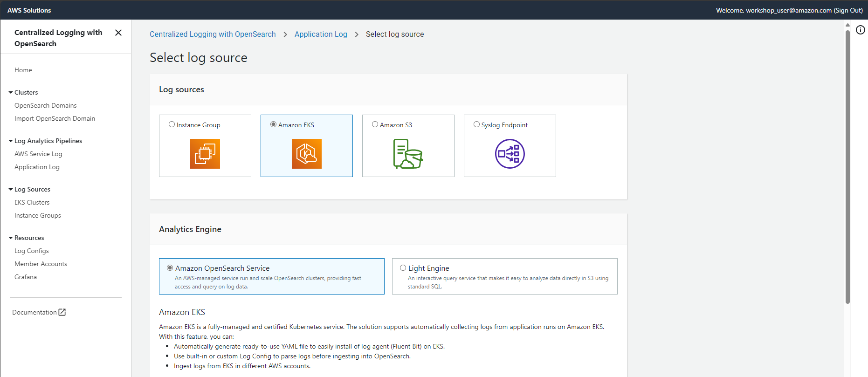
Task: Open Member Accounts page
Action: click(41, 264)
